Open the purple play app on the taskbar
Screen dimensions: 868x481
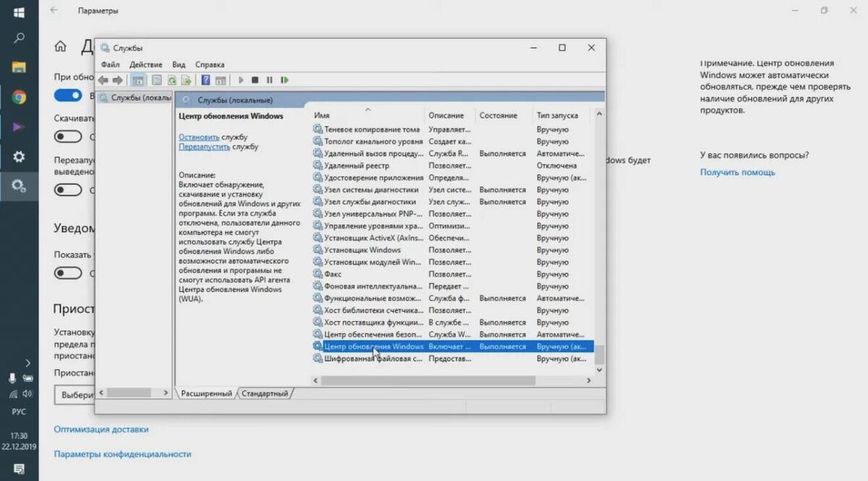pos(19,127)
